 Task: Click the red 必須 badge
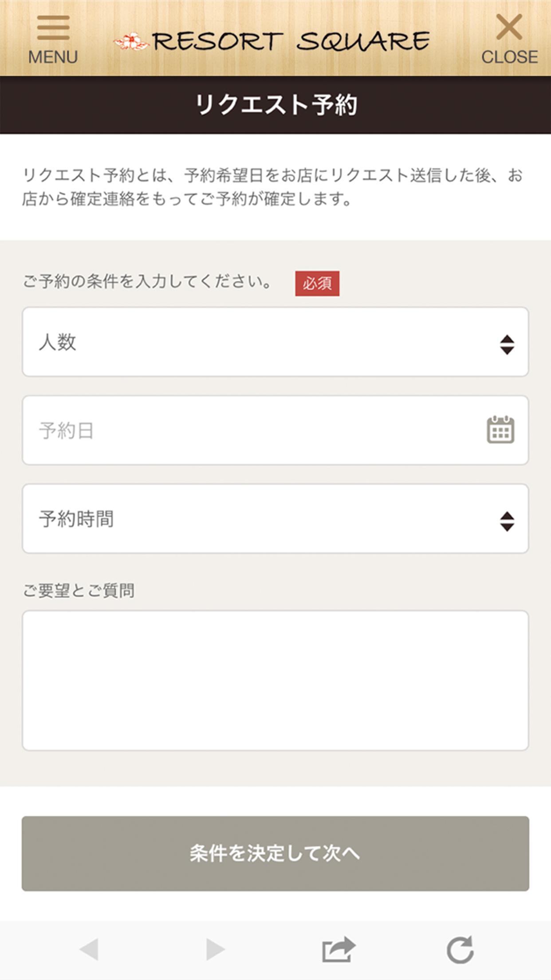click(x=317, y=283)
